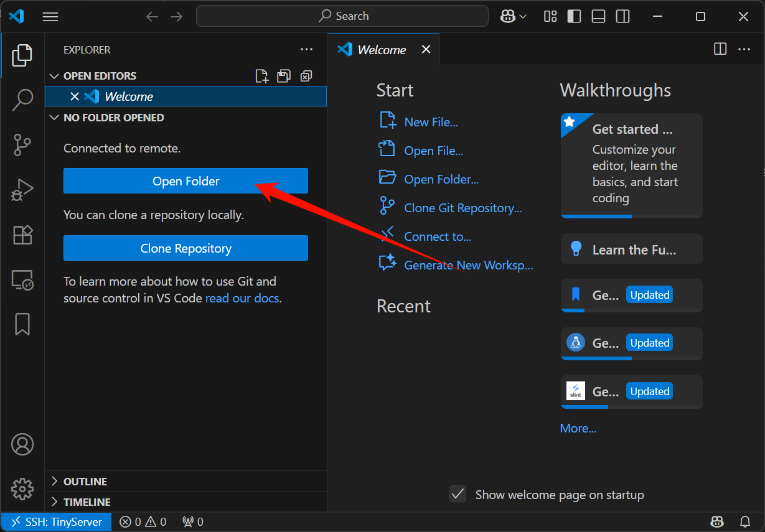The height and width of the screenshot is (532, 765).
Task: Expand the Outline section
Action: pyautogui.click(x=85, y=482)
